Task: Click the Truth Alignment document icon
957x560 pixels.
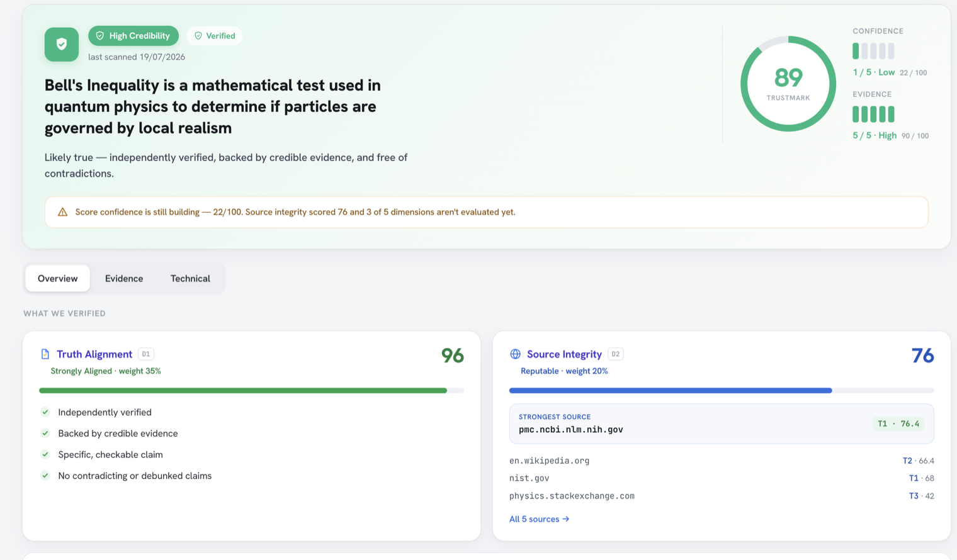Action: point(45,354)
